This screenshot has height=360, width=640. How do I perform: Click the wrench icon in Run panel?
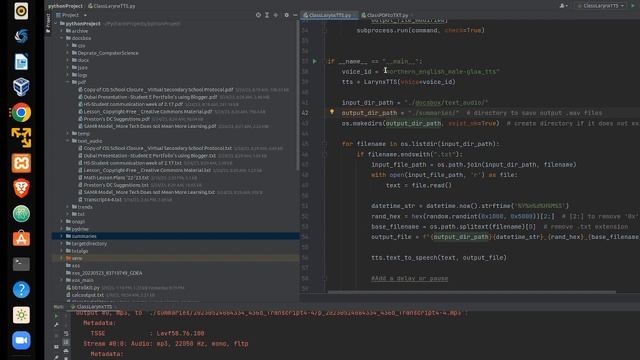(x=56, y=325)
